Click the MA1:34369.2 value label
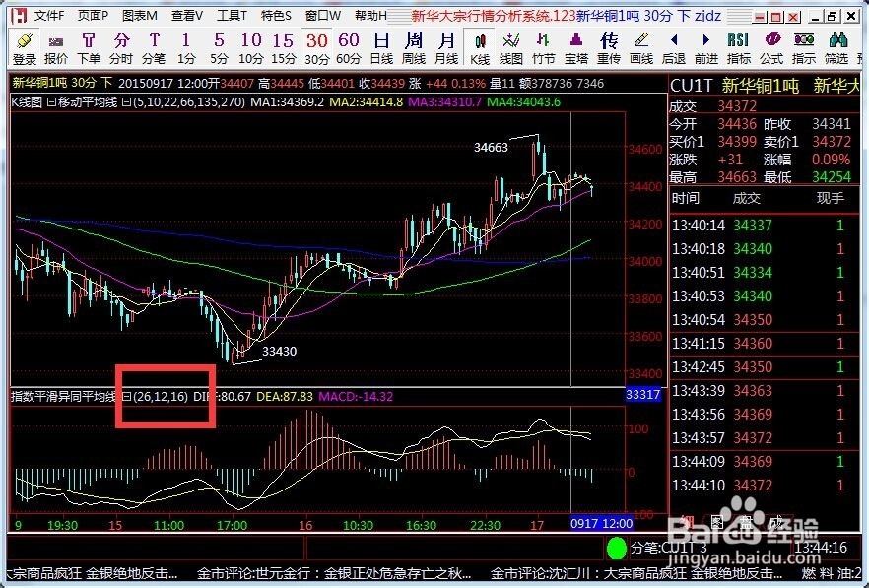The image size is (869, 588). coord(287,102)
